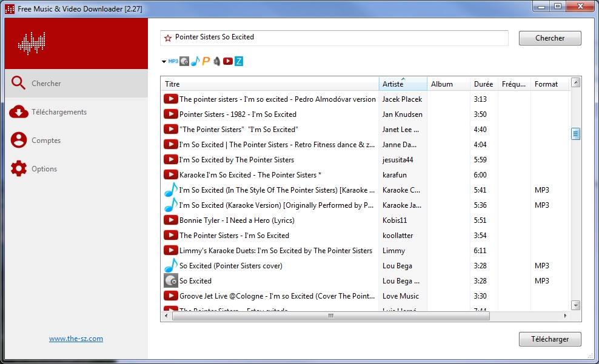Toggle the blue music note source icon
Viewport: 599px width, 364px height.
click(x=195, y=61)
